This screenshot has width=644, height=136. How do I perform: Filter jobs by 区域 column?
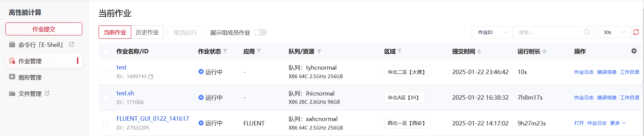[x=400, y=51]
